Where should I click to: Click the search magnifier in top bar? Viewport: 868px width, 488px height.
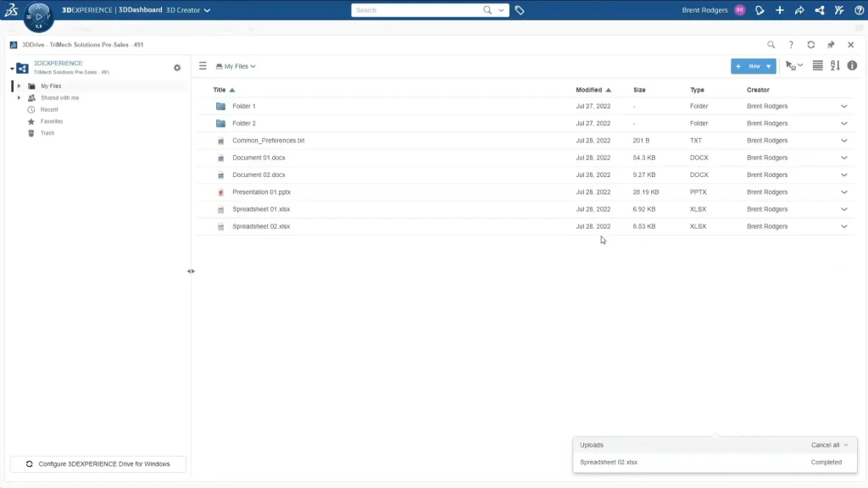487,10
